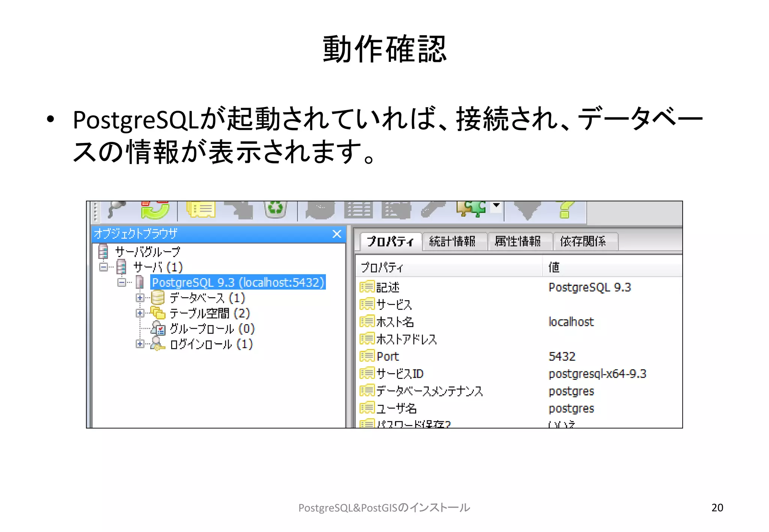769x532 pixels.
Task: Switch to the プロパティ tab
Action: (390, 241)
